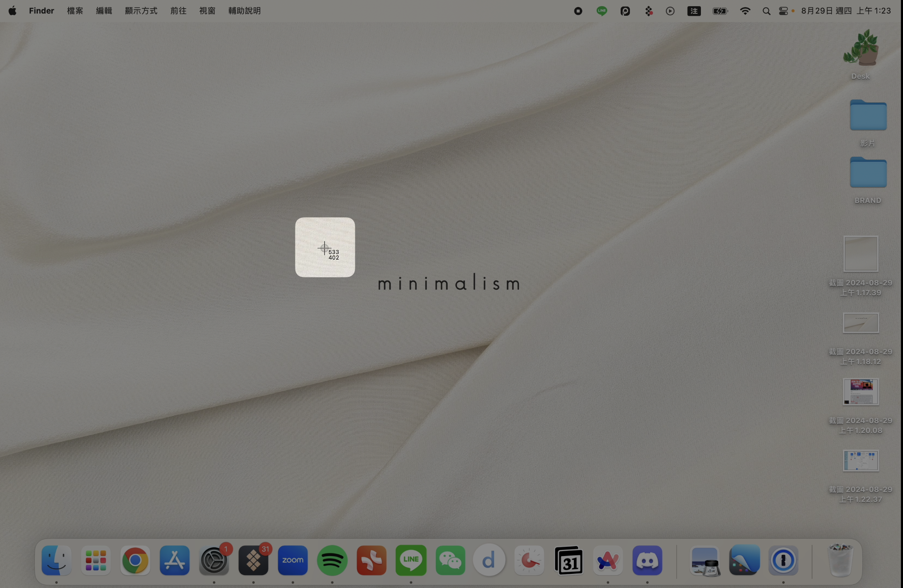
Task: Open the Wi-Fi menu
Action: pyautogui.click(x=745, y=11)
